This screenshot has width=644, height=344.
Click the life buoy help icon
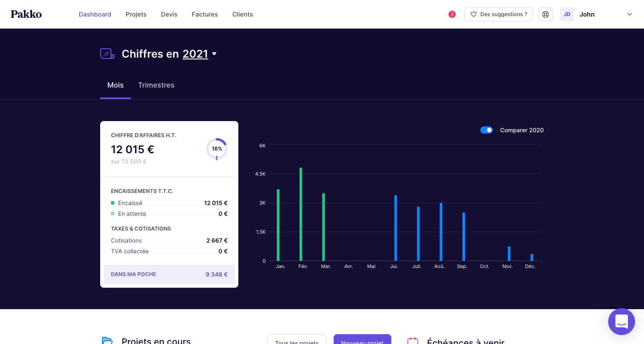pos(546,14)
